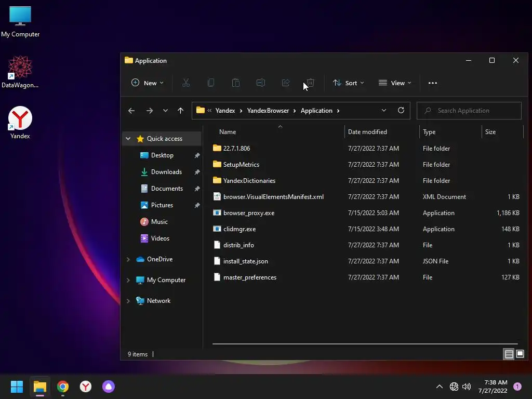The width and height of the screenshot is (532, 399).
Task: Expand My Computer in navigation pane
Action: coord(128,280)
